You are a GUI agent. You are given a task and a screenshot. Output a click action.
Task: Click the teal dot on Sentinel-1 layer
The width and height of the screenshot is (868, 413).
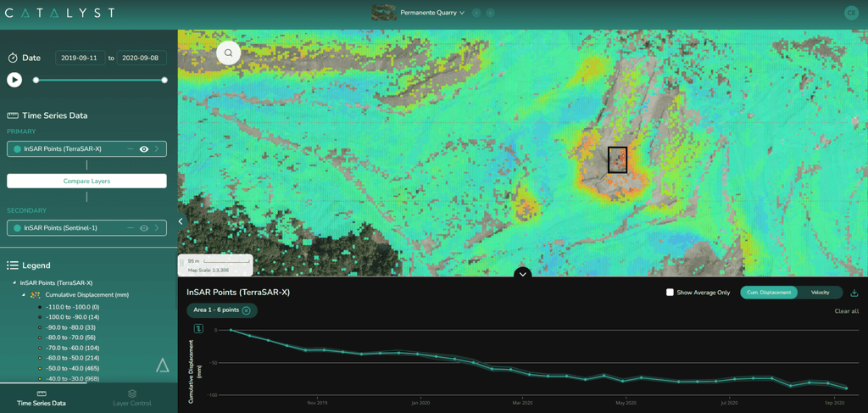17,227
